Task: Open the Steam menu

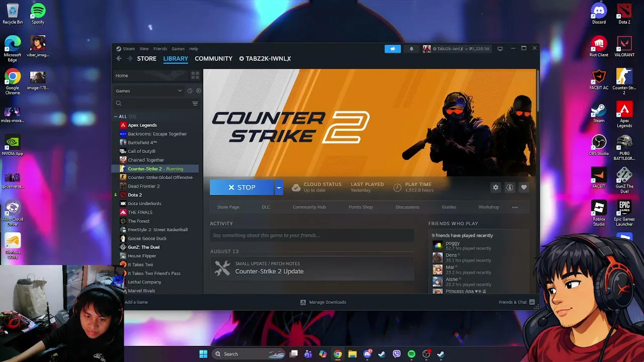Action: coord(129,49)
